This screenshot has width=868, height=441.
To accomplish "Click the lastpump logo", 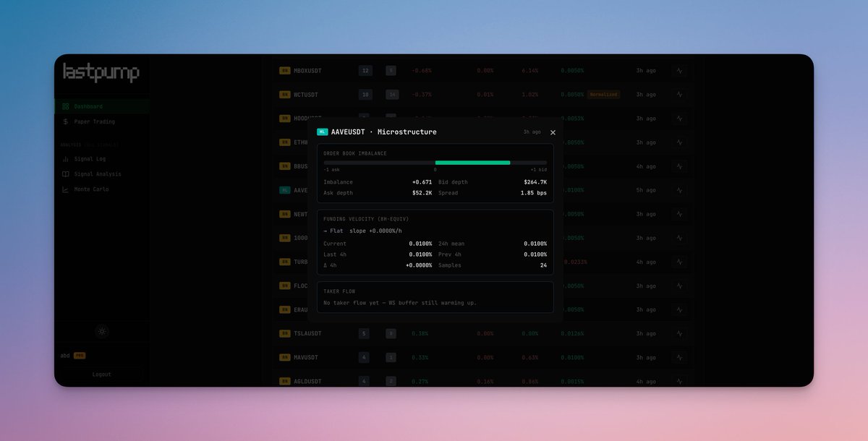I will pyautogui.click(x=101, y=72).
